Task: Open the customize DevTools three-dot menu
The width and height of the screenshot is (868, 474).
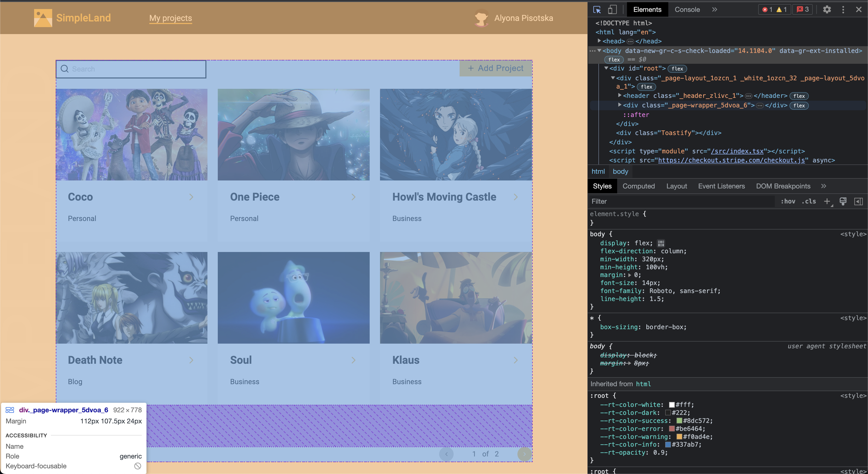Action: point(843,10)
